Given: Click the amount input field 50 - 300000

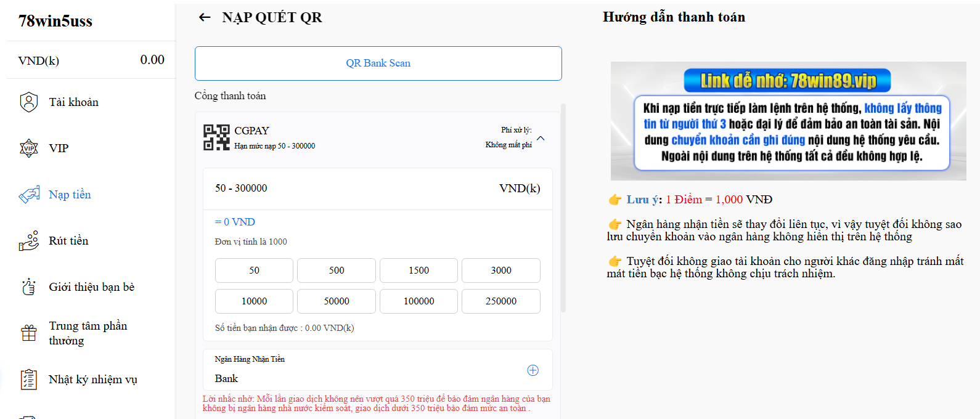Looking at the screenshot, I should pos(377,189).
